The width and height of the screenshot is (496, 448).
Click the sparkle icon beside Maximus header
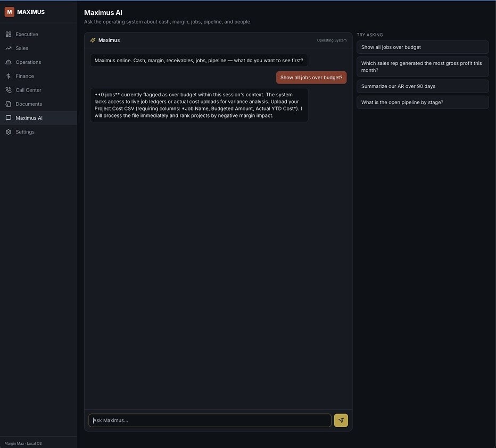tap(93, 40)
